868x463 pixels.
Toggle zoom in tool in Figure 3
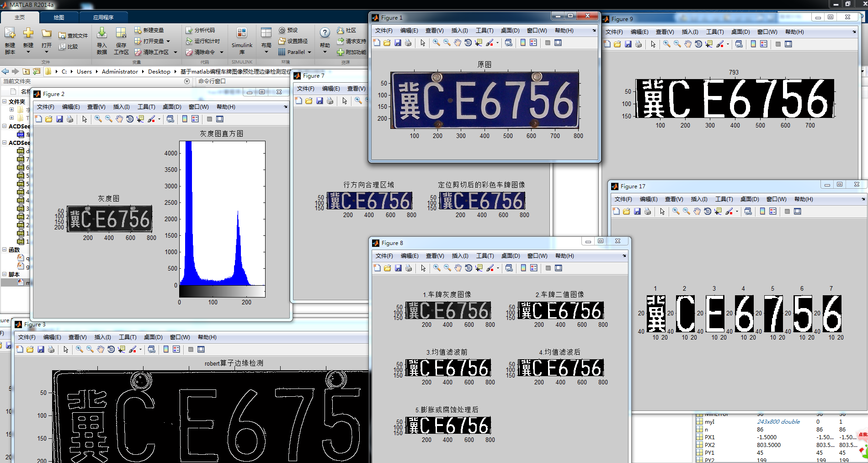pyautogui.click(x=80, y=349)
